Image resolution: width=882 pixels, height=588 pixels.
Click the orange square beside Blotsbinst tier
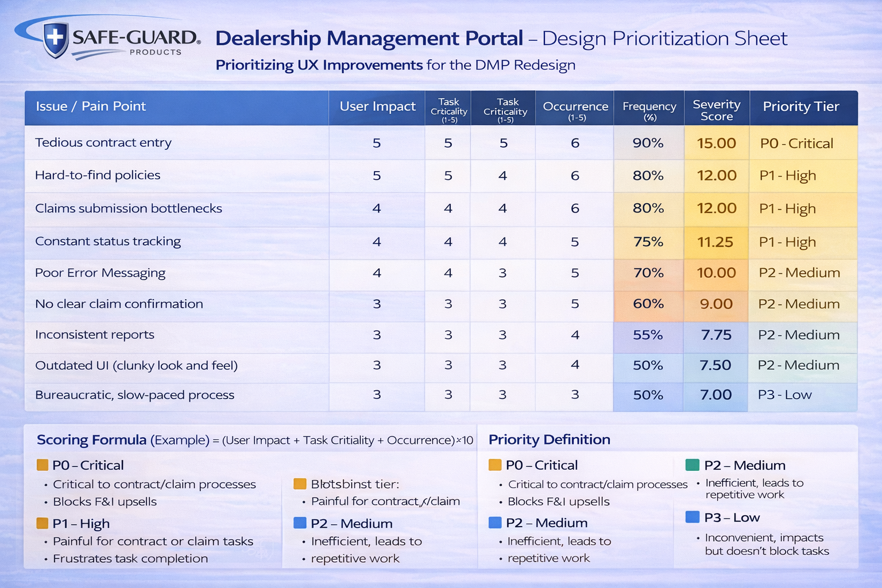300,483
